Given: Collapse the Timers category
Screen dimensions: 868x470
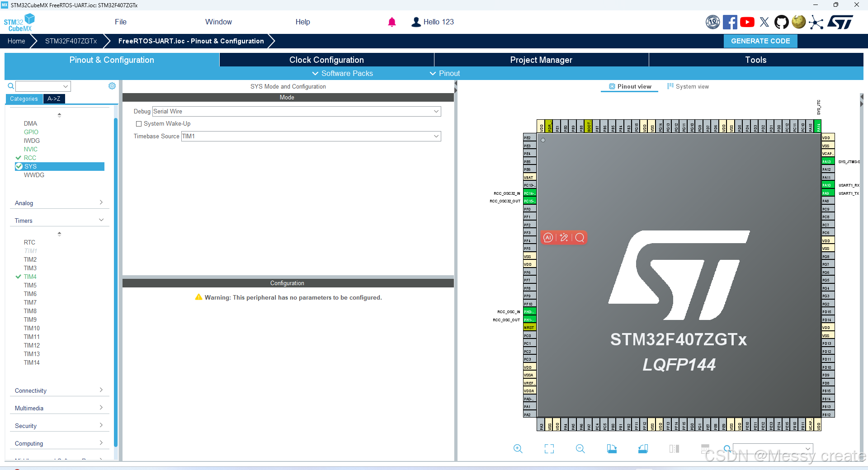Looking at the screenshot, I should click(59, 221).
